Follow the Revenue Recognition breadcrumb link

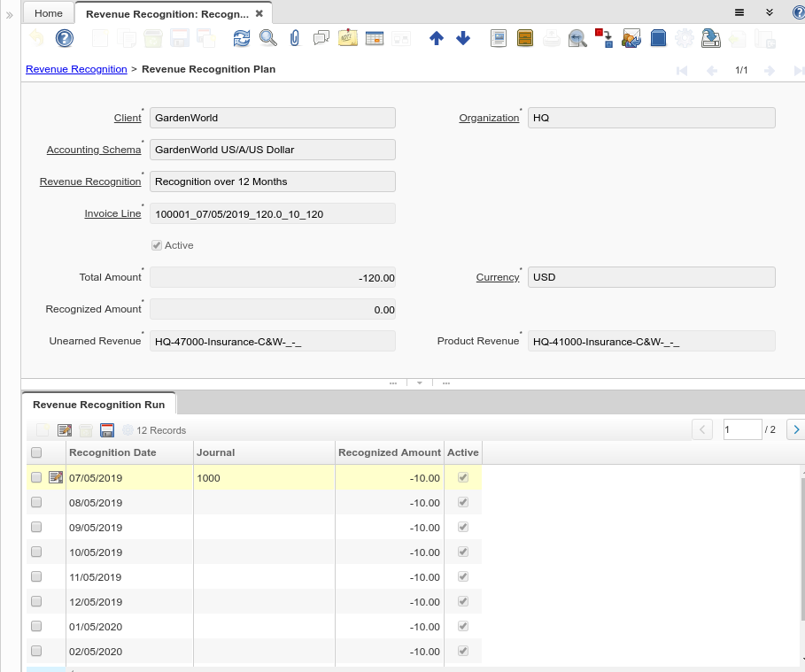(x=76, y=69)
